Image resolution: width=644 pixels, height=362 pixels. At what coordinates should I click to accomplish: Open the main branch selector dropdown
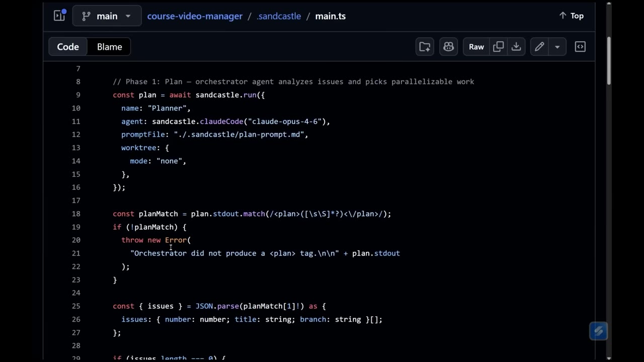click(x=107, y=16)
